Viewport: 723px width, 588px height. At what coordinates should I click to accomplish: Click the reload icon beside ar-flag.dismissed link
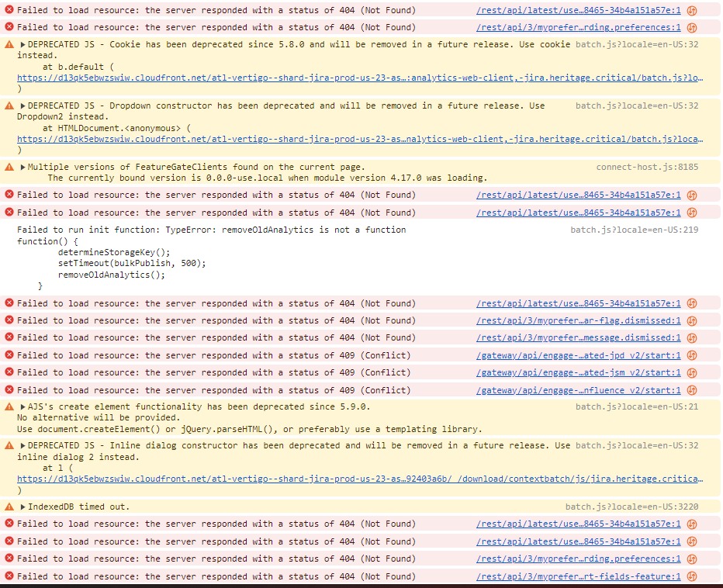click(692, 320)
